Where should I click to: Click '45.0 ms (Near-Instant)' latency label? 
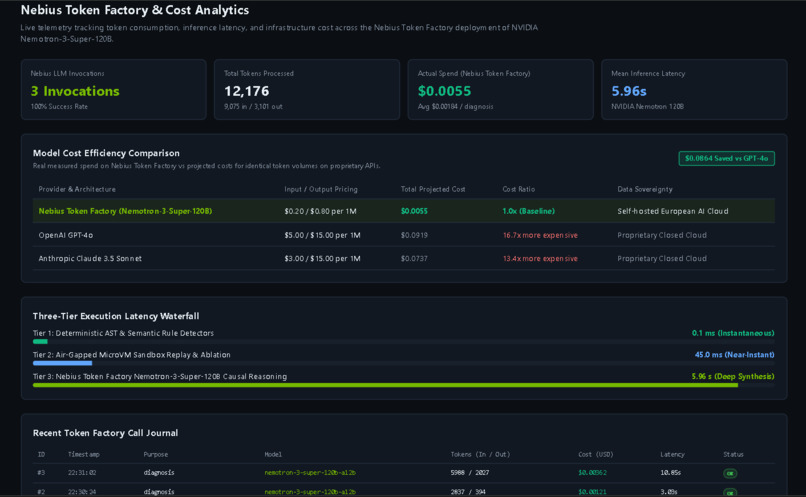coord(735,355)
